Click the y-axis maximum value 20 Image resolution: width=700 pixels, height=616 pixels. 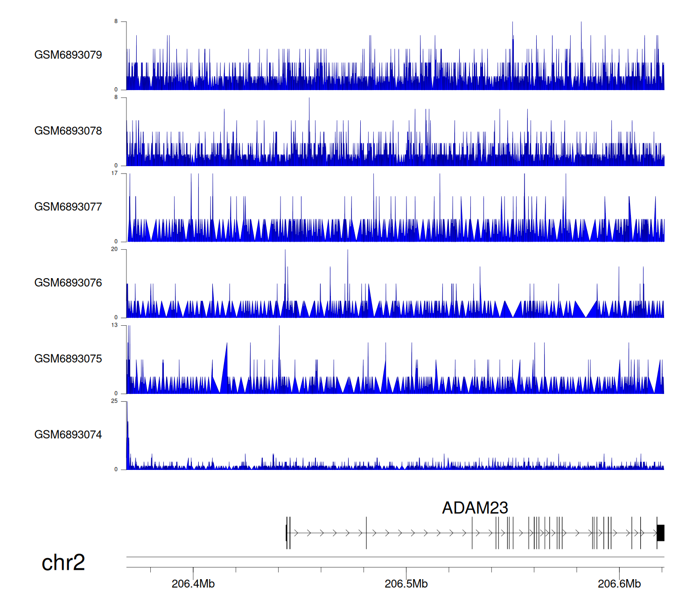(x=114, y=249)
